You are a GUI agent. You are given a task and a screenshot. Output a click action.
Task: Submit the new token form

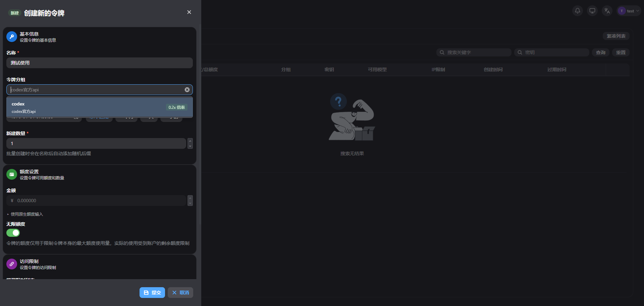pos(152,293)
